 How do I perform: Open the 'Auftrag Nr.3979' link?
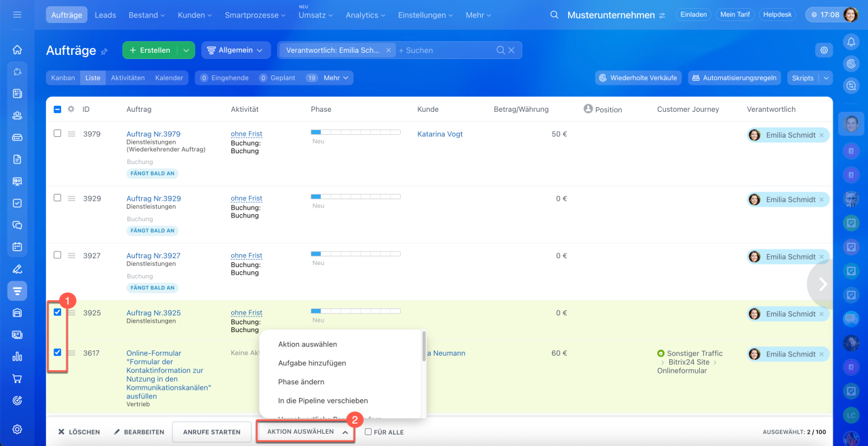pyautogui.click(x=153, y=134)
